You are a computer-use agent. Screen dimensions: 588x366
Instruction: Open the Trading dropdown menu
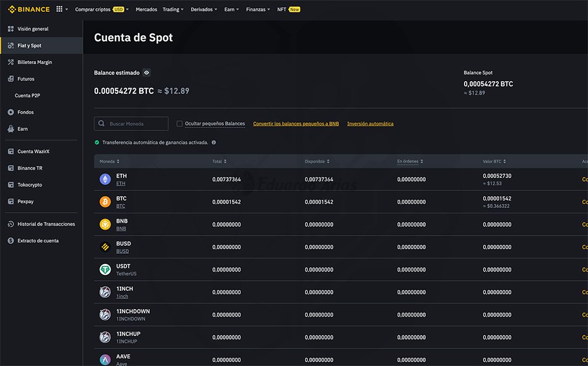point(173,9)
